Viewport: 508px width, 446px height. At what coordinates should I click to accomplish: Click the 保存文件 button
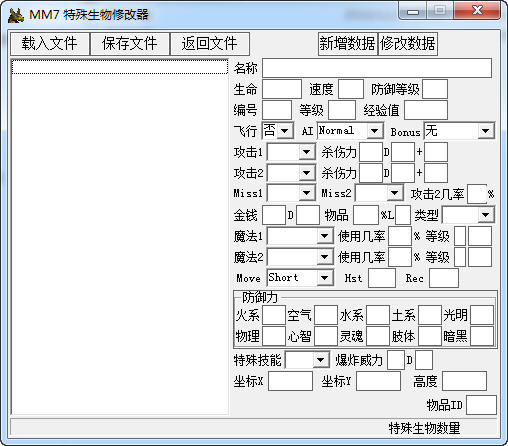(x=130, y=44)
